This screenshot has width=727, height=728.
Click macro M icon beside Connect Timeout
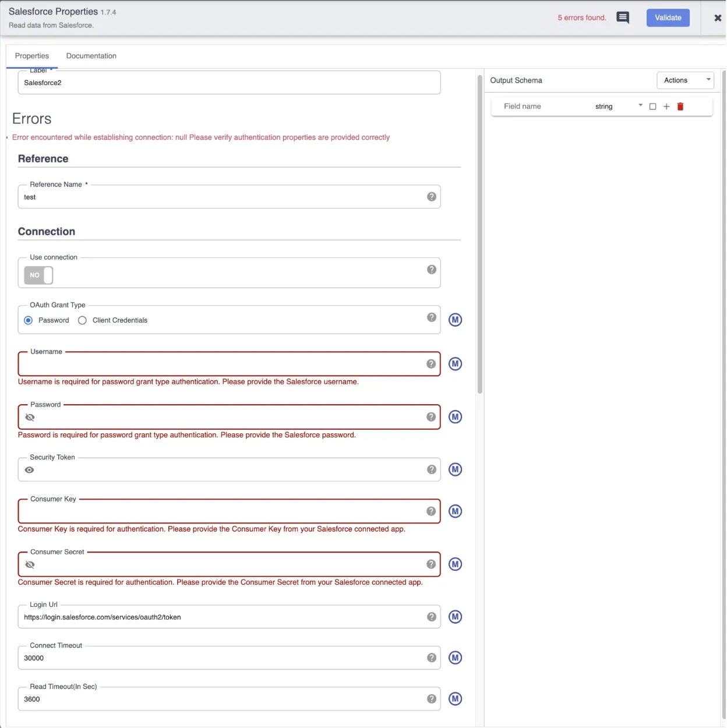click(456, 658)
